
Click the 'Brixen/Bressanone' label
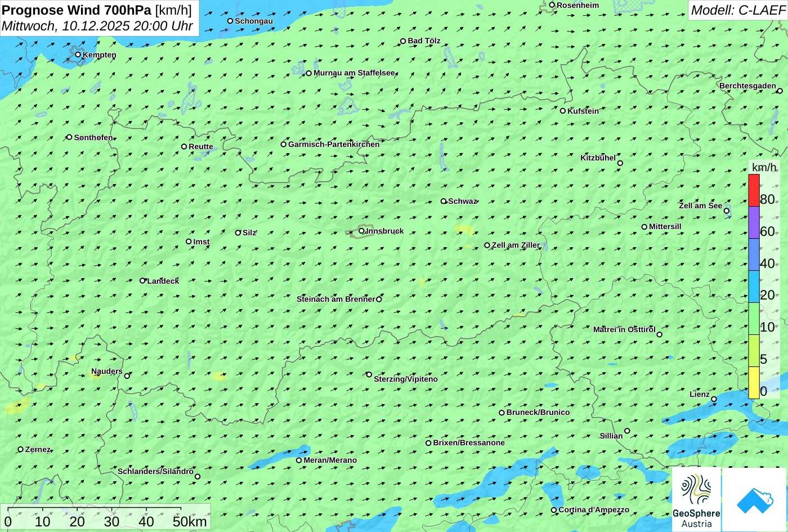(469, 442)
